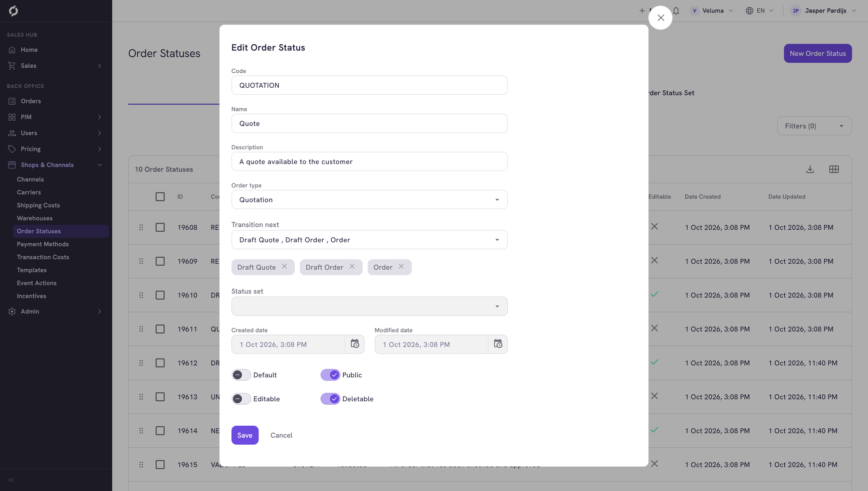This screenshot has height=491, width=868.
Task: Open the Status set dropdown
Action: coord(370,307)
